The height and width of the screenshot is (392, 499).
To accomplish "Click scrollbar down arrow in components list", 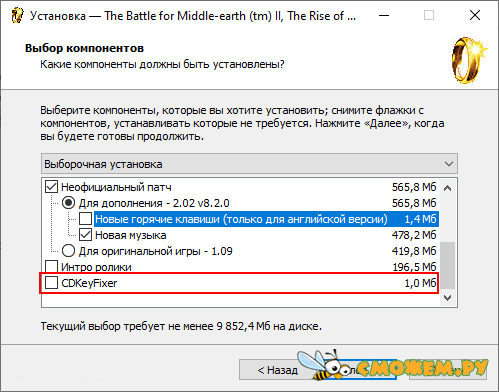I will (x=448, y=297).
